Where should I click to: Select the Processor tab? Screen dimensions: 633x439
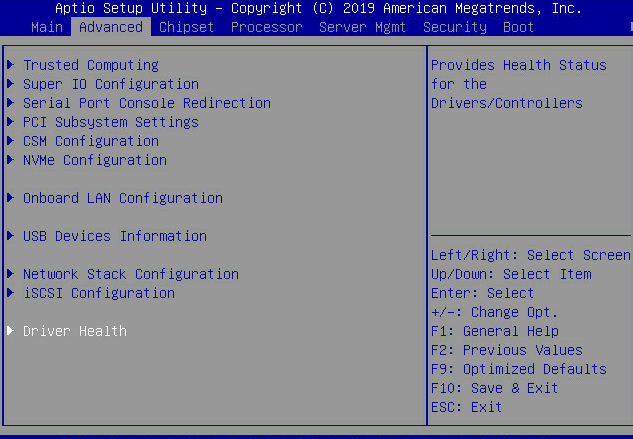(266, 27)
